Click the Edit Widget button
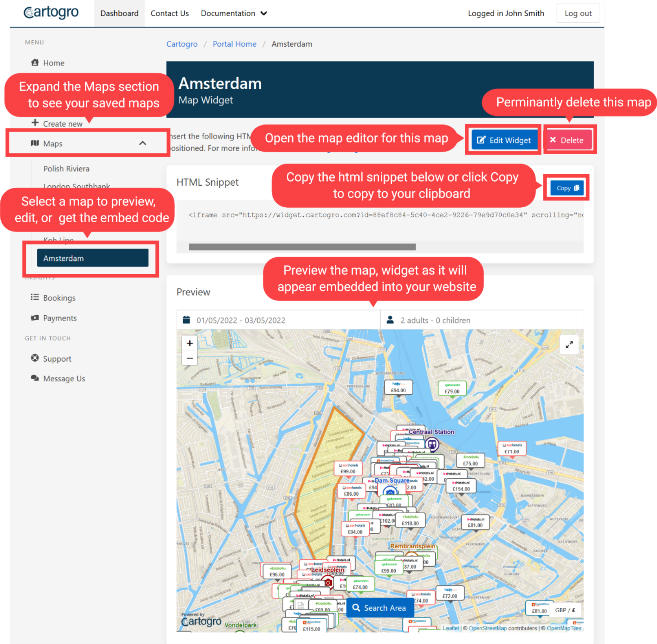This screenshot has width=657, height=644. point(504,140)
